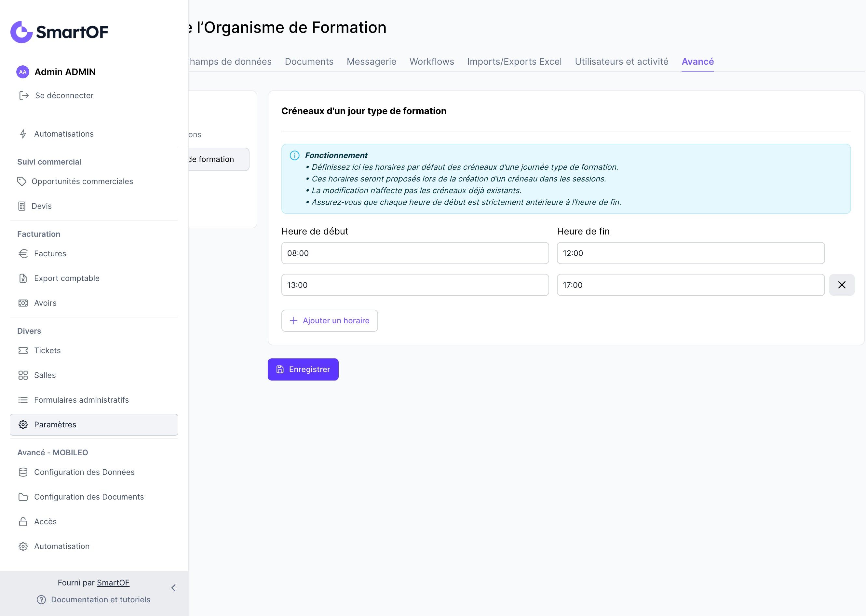Screen dimensions: 866x616
Task: Collapse the sidebar with chevron arrow
Action: point(173,588)
